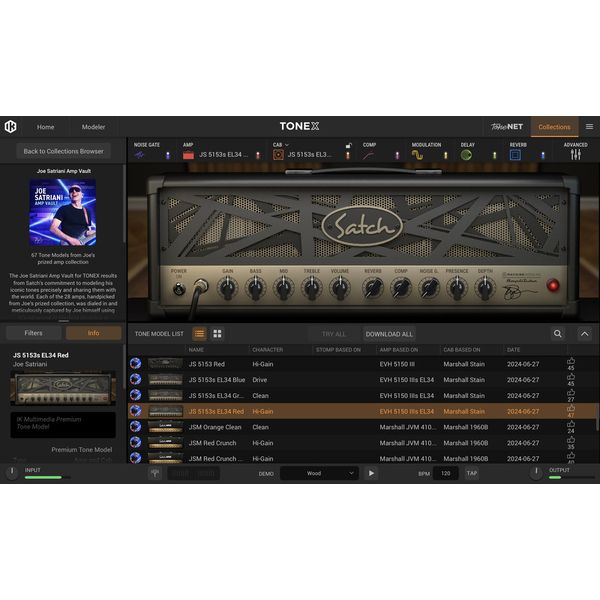The height and width of the screenshot is (600, 600).
Task: Open the Noise Gate module icon
Action: [x=139, y=155]
